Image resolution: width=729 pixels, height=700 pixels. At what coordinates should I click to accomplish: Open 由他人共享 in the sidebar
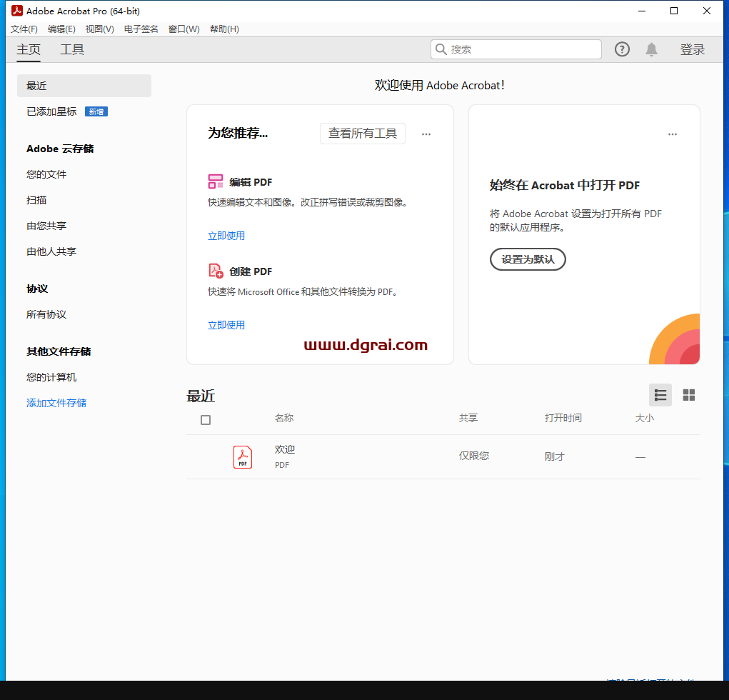click(51, 251)
